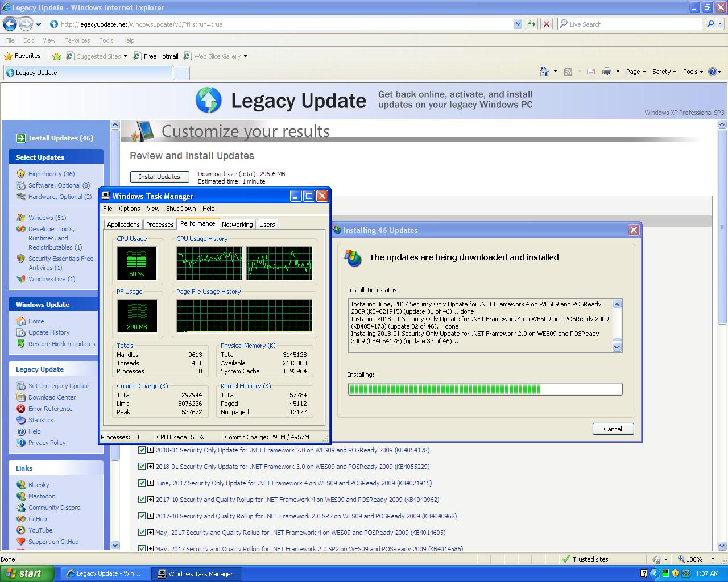
Task: Click the Read Mail envelope icon
Action: click(x=590, y=72)
